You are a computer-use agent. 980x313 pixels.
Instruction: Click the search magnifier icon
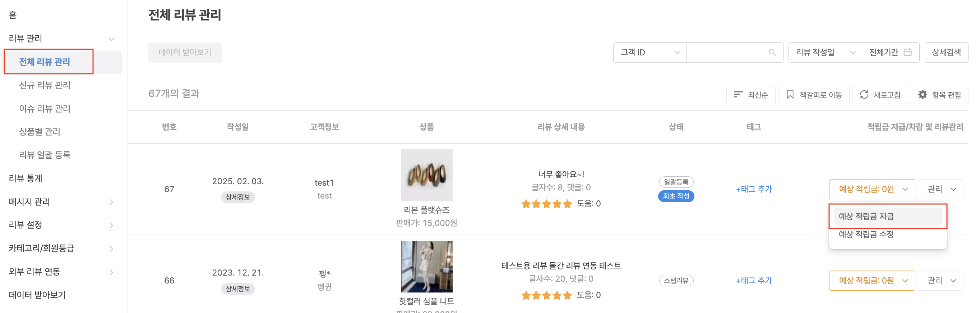[x=772, y=53]
